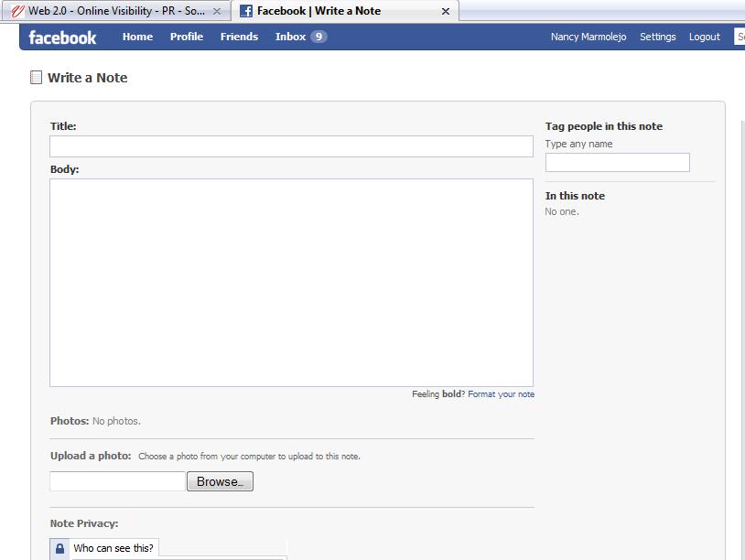Click into the Body text area
The height and width of the screenshot is (560, 745).
[291, 283]
